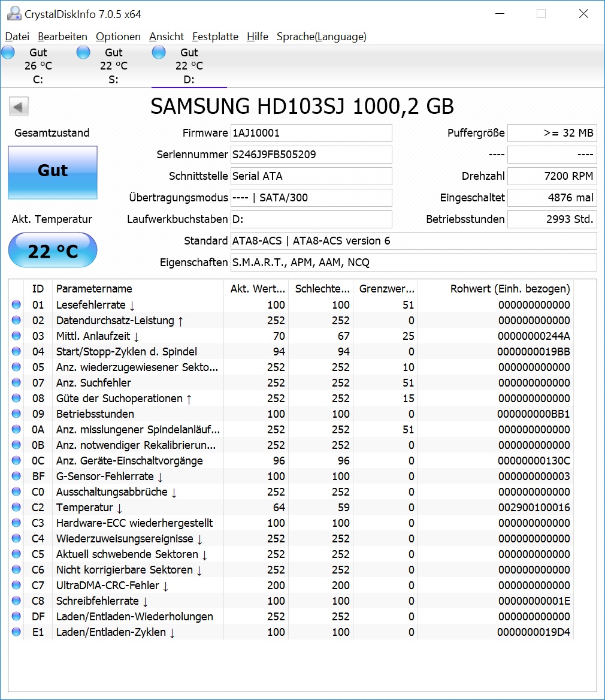The height and width of the screenshot is (700, 605).
Task: Open the Optionen menu
Action: pos(118,37)
